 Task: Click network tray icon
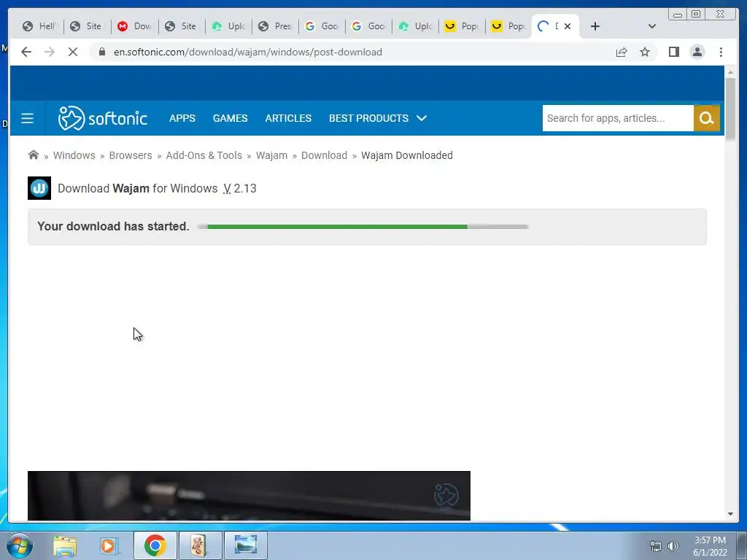656,546
